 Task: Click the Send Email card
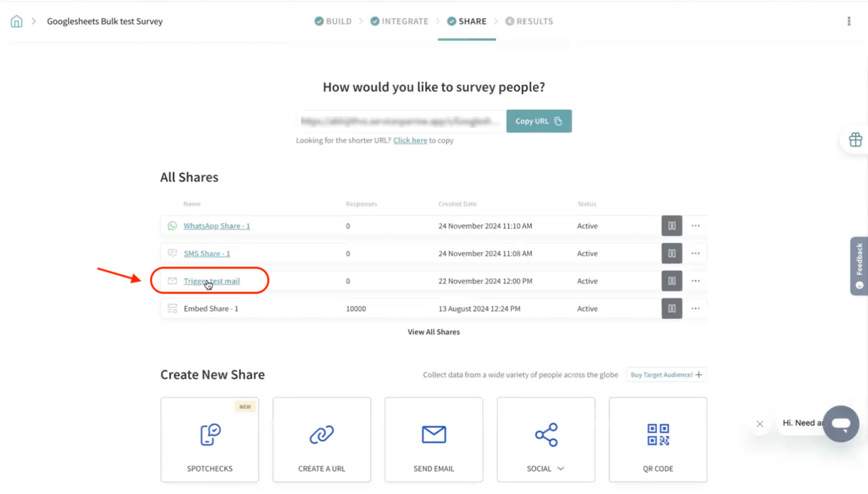(x=433, y=439)
